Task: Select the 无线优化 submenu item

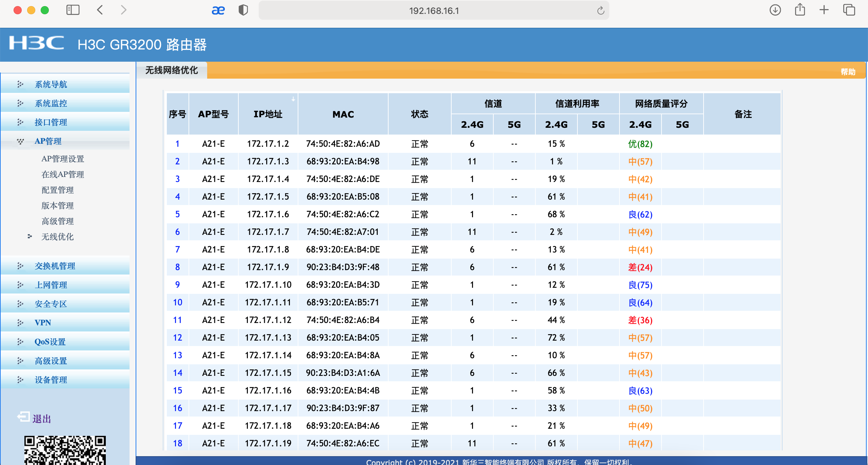Action: pyautogui.click(x=57, y=237)
